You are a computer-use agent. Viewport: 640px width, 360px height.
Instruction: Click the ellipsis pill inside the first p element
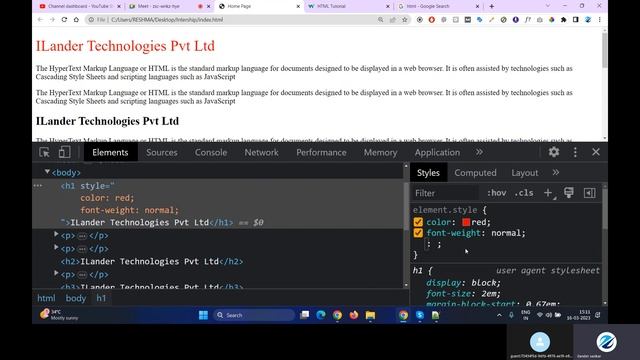tap(82, 236)
